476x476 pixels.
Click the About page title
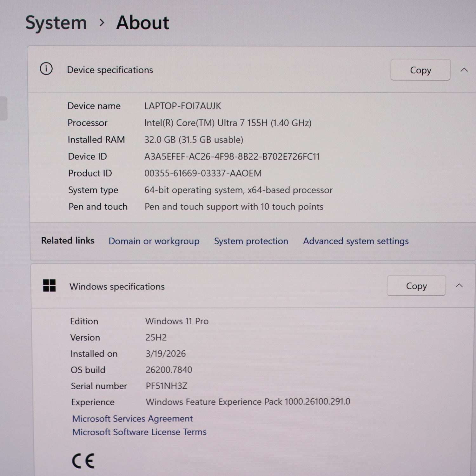click(142, 23)
